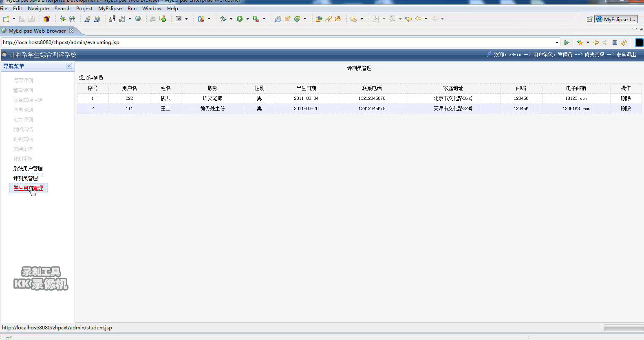Click the birth date 2011-03-04

coord(306,98)
